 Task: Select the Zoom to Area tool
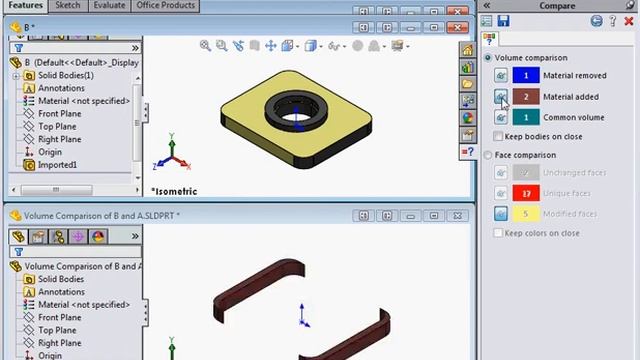(x=222, y=46)
